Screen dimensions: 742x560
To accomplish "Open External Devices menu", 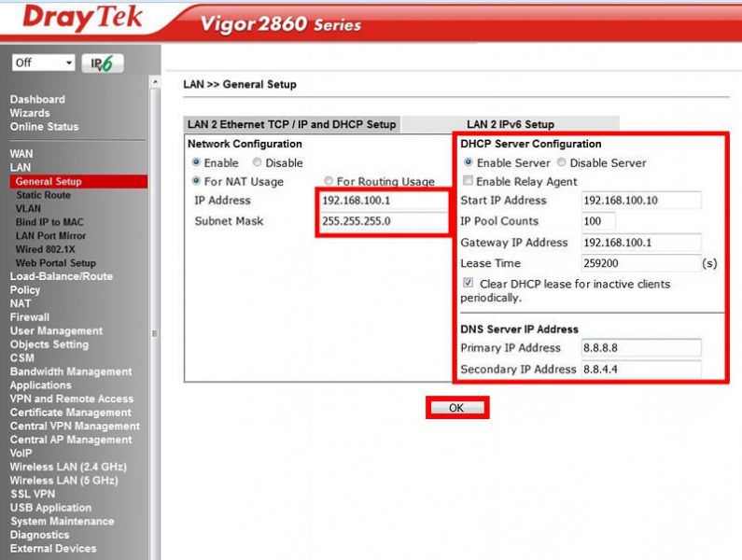I will tap(53, 549).
